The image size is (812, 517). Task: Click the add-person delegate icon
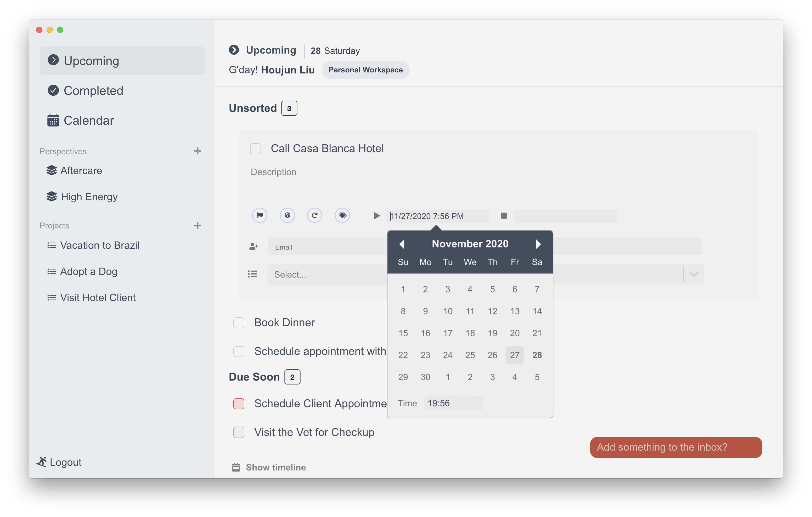(x=253, y=246)
